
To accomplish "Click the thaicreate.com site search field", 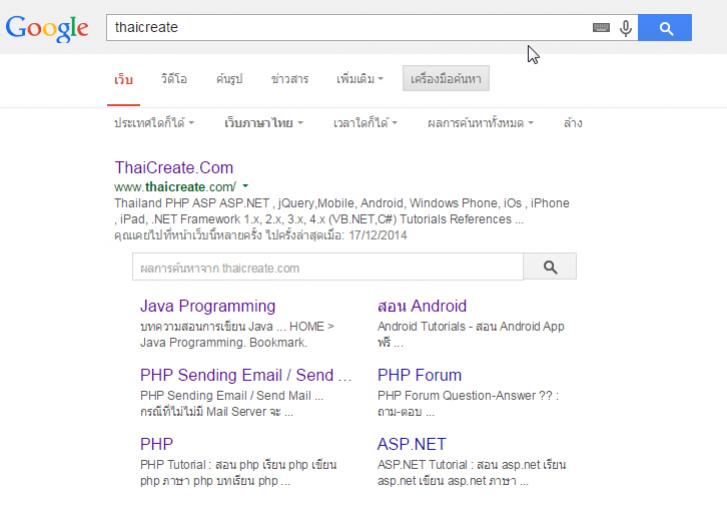I will 328,267.
